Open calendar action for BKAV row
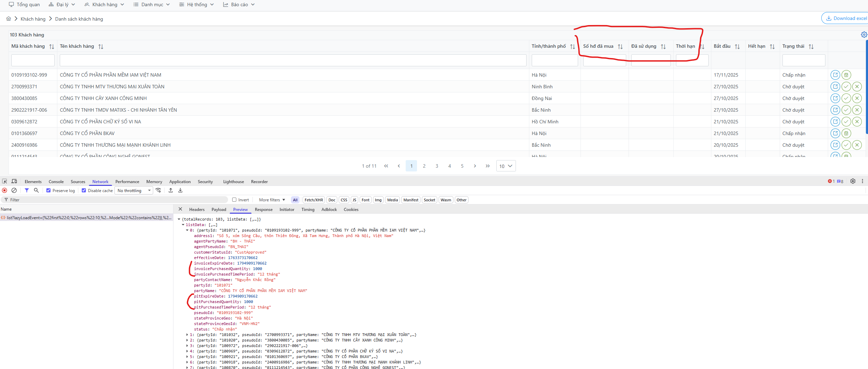The height and width of the screenshot is (369, 868). pyautogui.click(x=846, y=133)
